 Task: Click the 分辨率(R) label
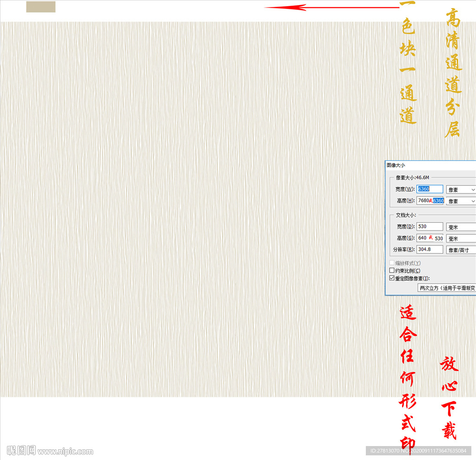coord(404,249)
